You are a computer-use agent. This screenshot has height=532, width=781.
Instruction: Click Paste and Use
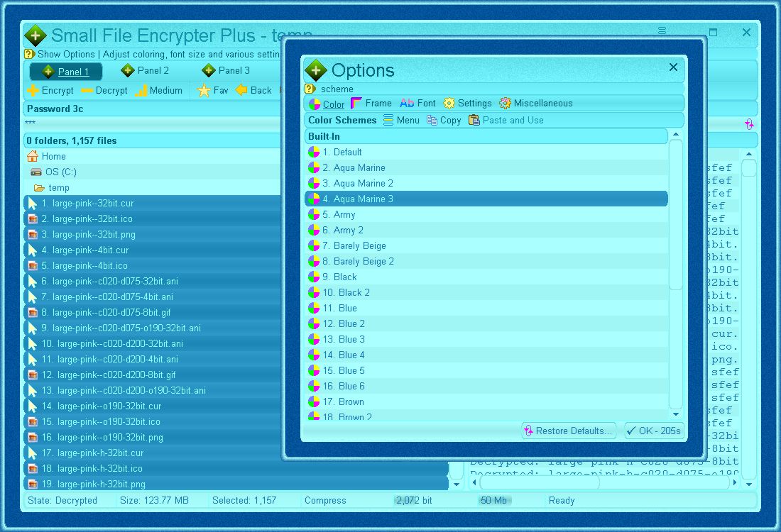coord(506,121)
